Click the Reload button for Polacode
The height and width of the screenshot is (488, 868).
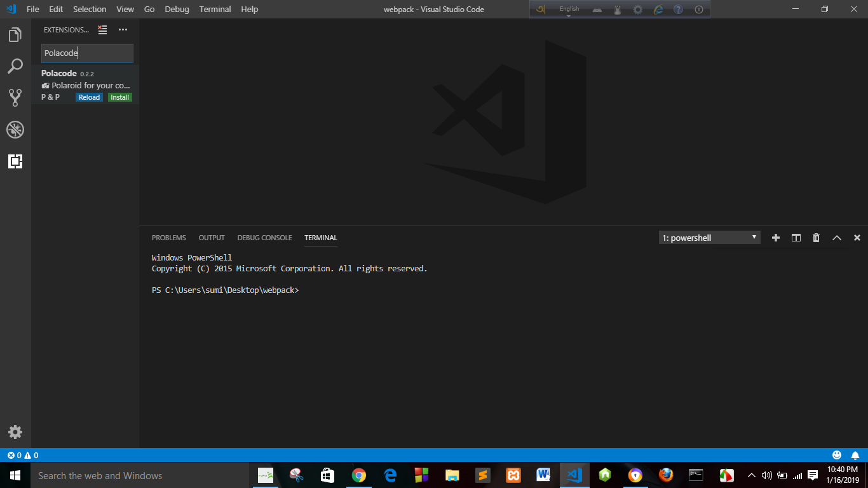point(89,97)
